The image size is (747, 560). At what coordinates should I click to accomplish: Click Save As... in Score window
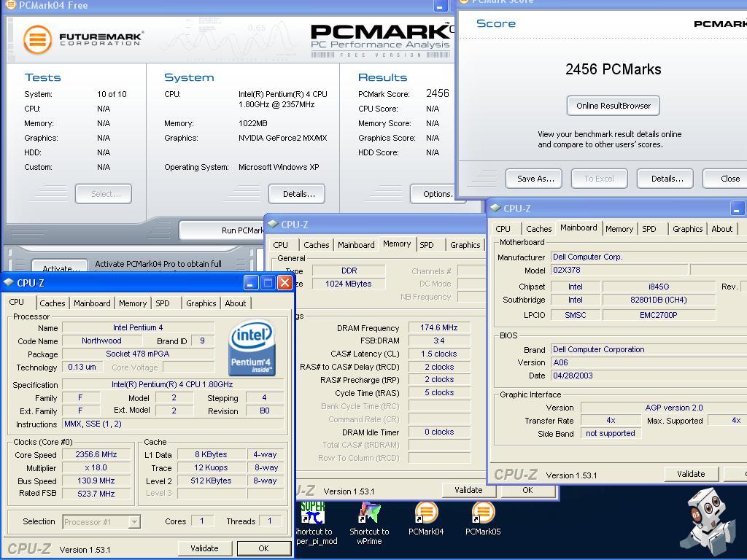tap(533, 179)
